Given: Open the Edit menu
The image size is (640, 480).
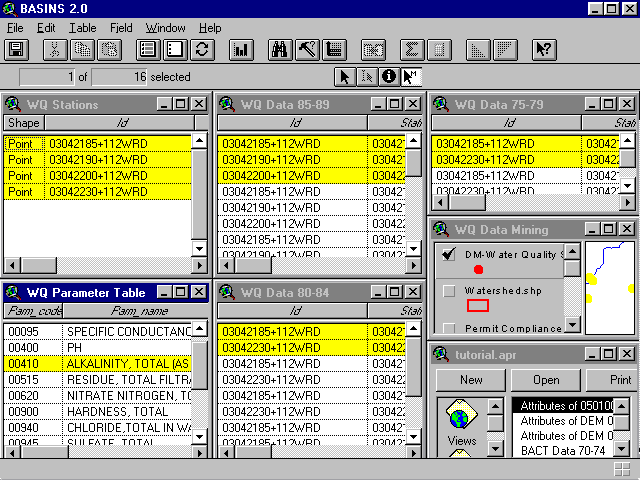Looking at the screenshot, I should 46,28.
